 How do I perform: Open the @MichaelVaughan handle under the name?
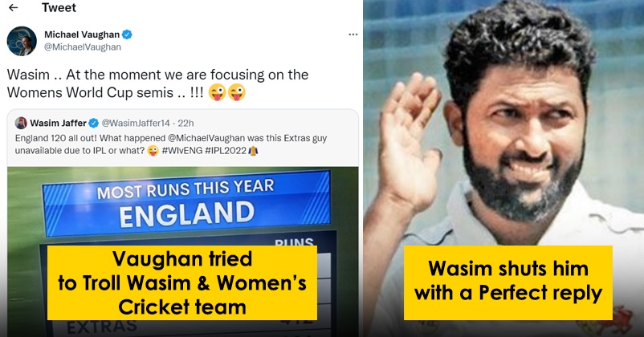point(83,47)
